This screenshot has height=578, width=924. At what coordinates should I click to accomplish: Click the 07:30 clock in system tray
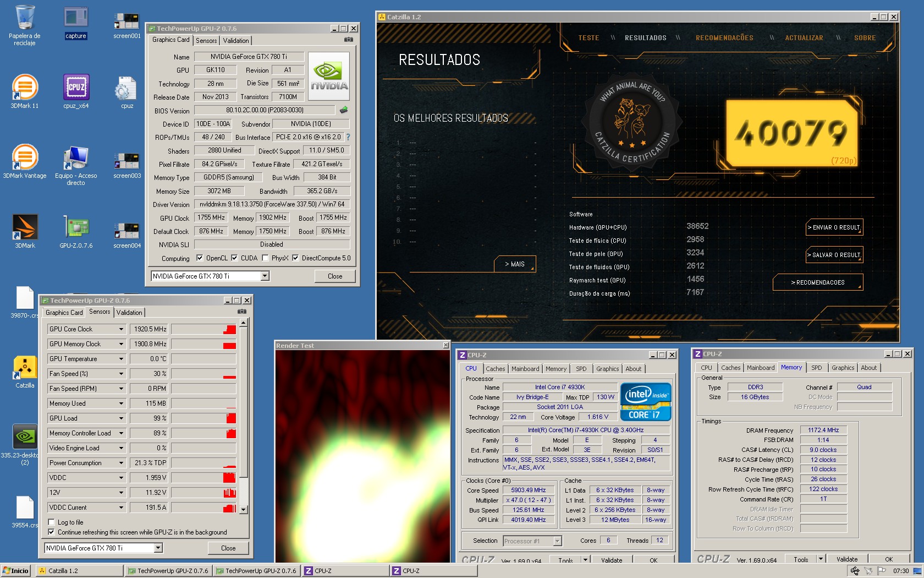point(901,571)
